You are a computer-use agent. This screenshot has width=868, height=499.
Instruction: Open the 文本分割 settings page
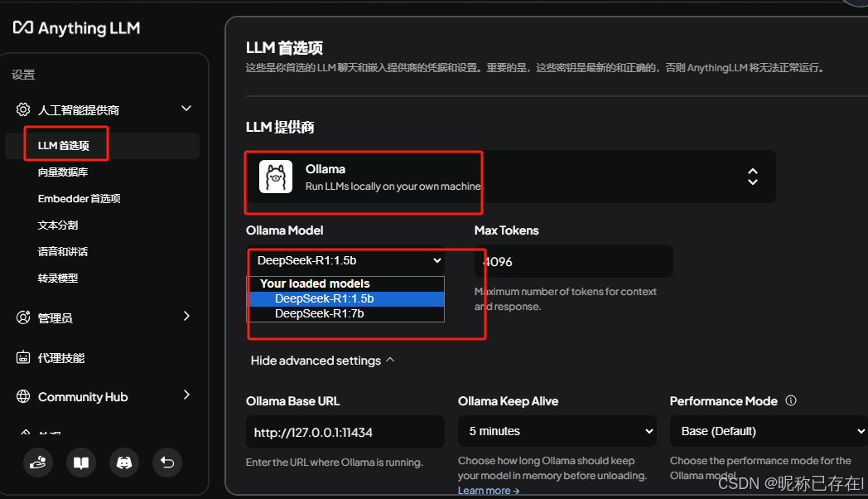tap(58, 225)
